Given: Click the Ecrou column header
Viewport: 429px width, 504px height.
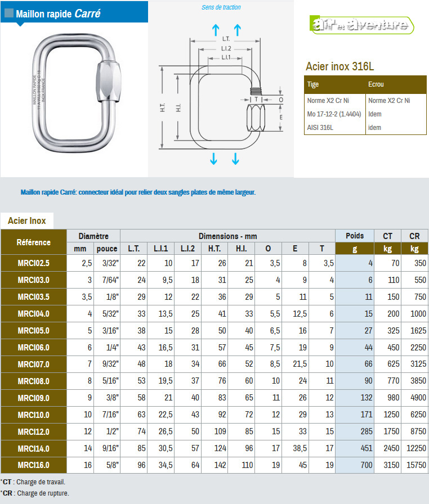Looking at the screenshot, I should 376,84.
